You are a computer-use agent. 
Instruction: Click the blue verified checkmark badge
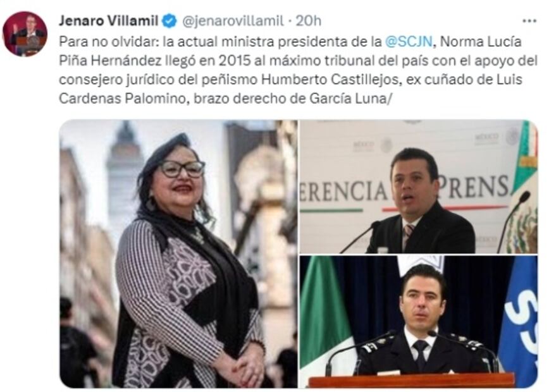170,21
